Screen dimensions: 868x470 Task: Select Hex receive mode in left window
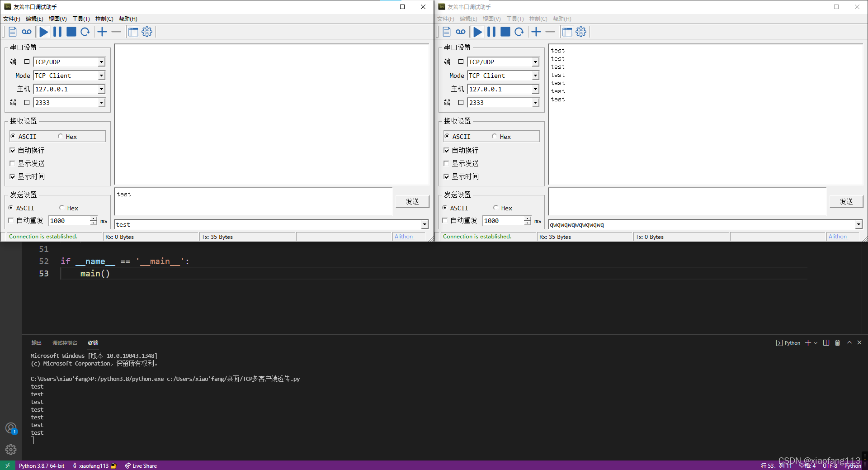click(x=60, y=136)
